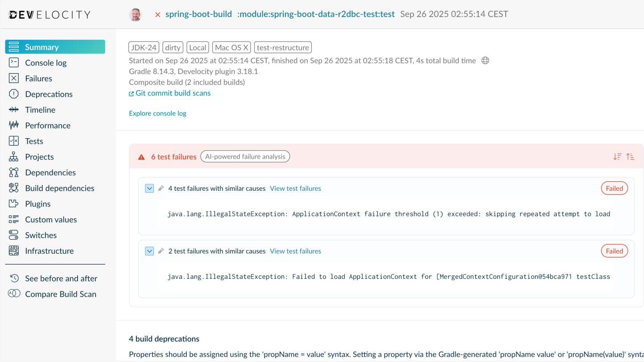Click the Develocity logo
644x362 pixels.
(49, 15)
